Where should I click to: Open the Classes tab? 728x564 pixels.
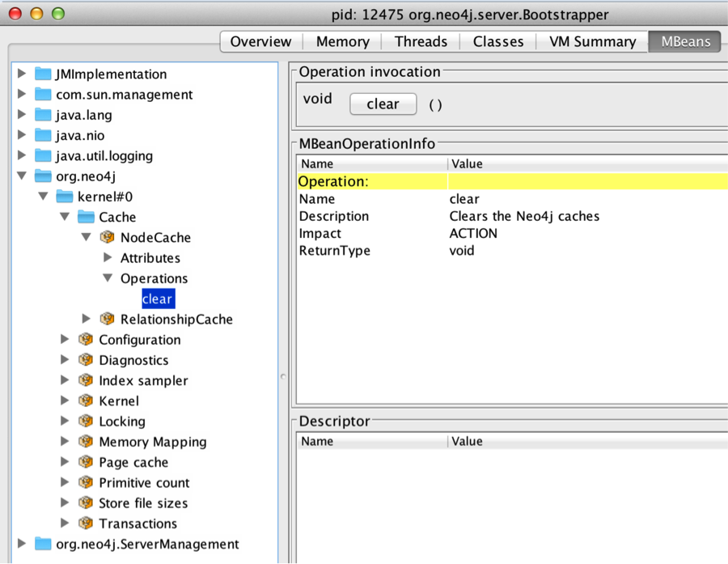[498, 42]
